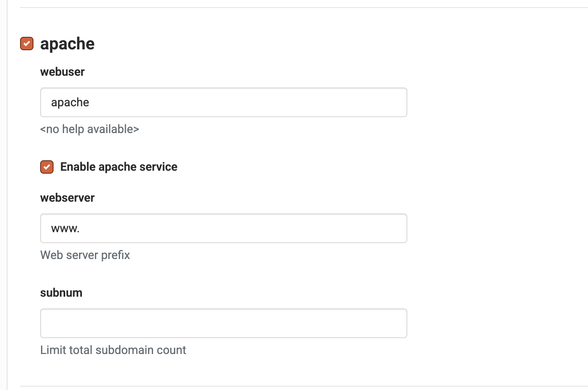Uncheck the apache section checkbox

[27, 44]
